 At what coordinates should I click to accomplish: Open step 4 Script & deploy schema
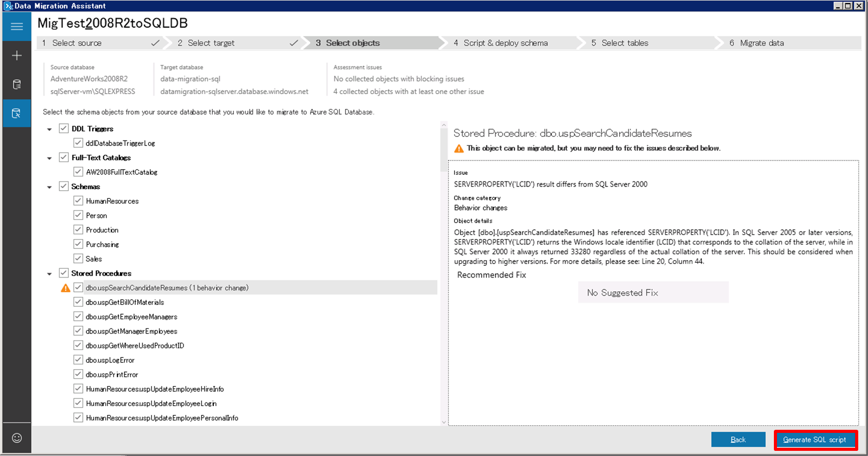coord(512,43)
